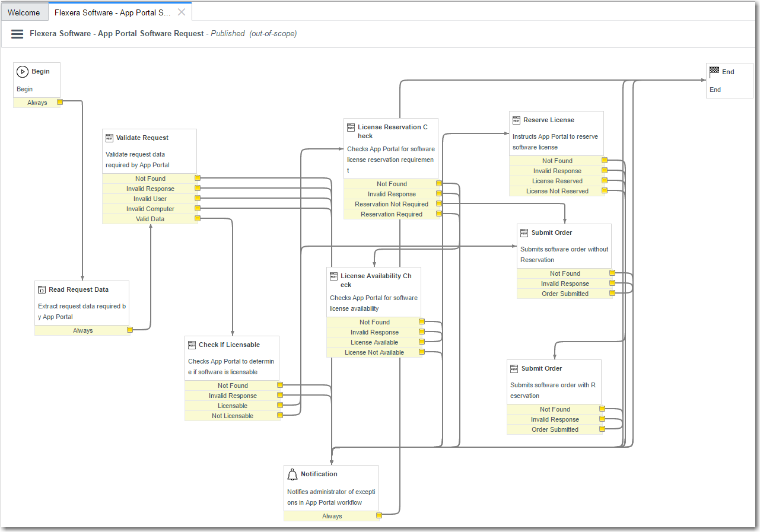Viewport: 760px width, 532px height.
Task: Click the workflow title in header
Action: coord(117,34)
